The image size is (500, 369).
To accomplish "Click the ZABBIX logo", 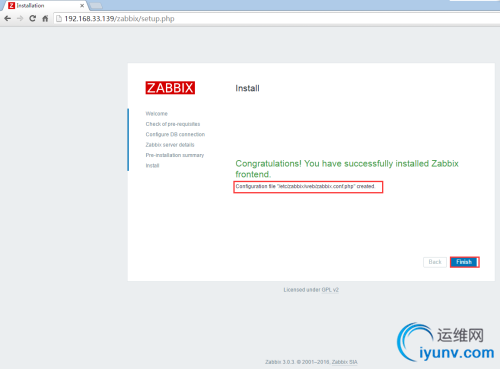I will click(170, 88).
